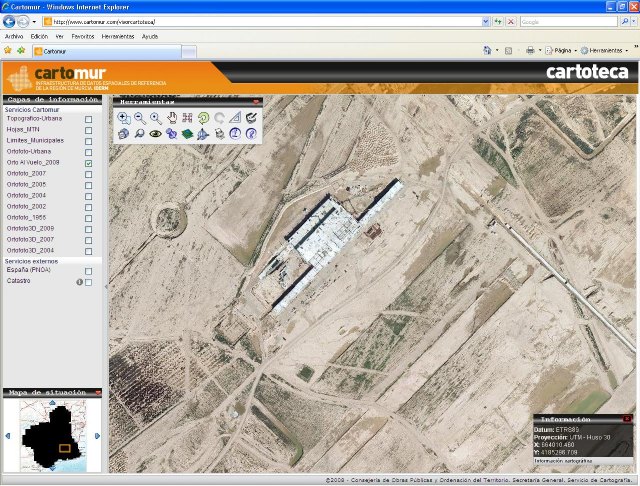Click the Información cartográfica link
Viewport: 640px width, 486px height.
pos(562,461)
